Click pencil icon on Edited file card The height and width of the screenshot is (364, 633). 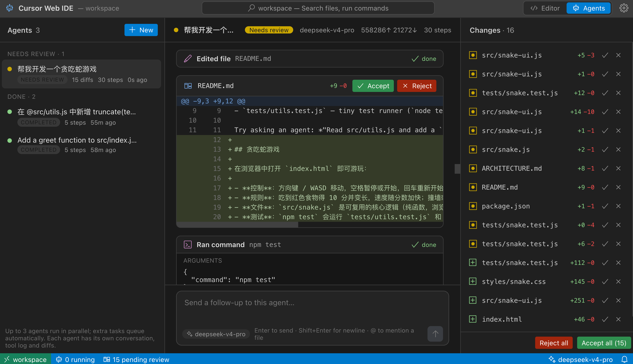point(188,58)
